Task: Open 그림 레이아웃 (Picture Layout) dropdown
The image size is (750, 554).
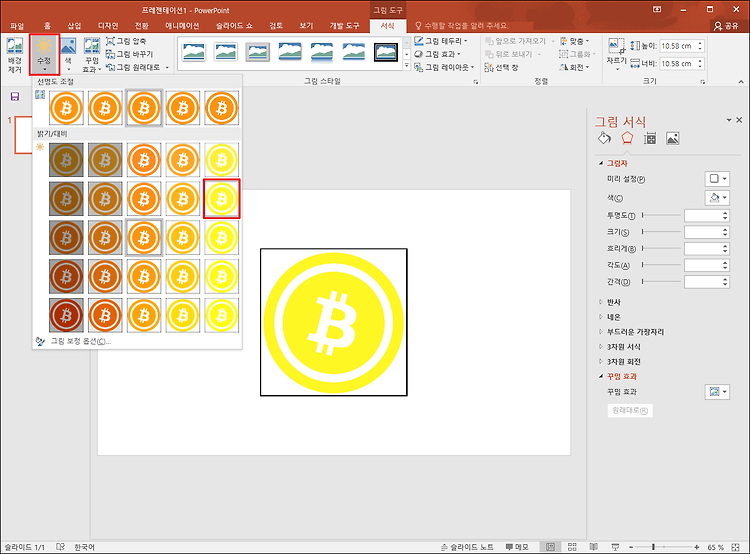Action: [x=444, y=67]
